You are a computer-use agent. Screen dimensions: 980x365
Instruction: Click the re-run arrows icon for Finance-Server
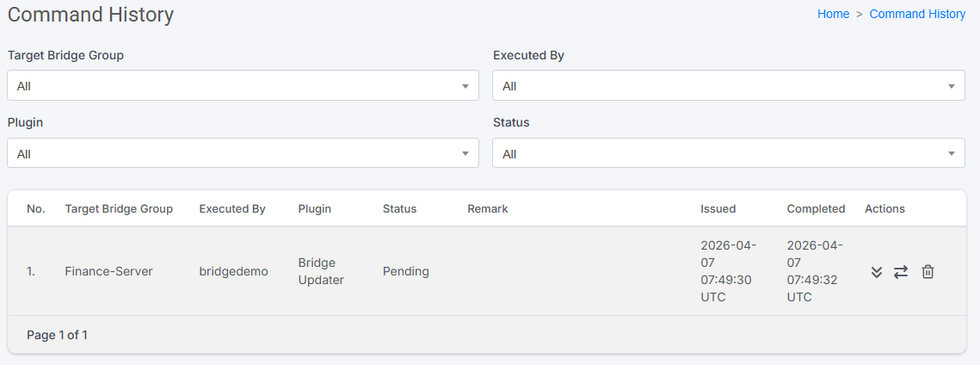[x=901, y=272]
